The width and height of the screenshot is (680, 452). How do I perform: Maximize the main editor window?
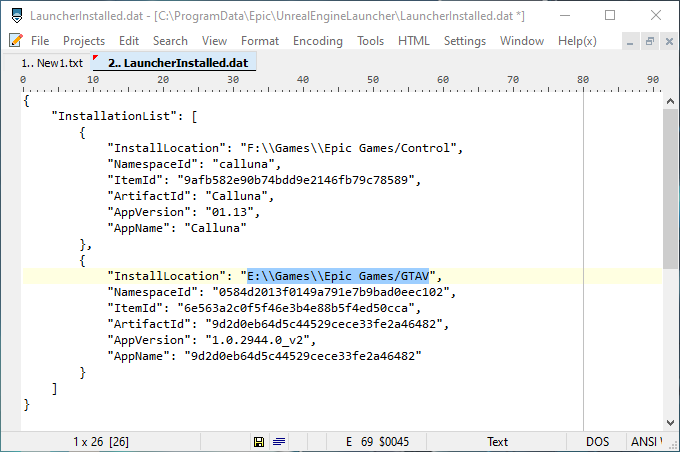coord(610,16)
